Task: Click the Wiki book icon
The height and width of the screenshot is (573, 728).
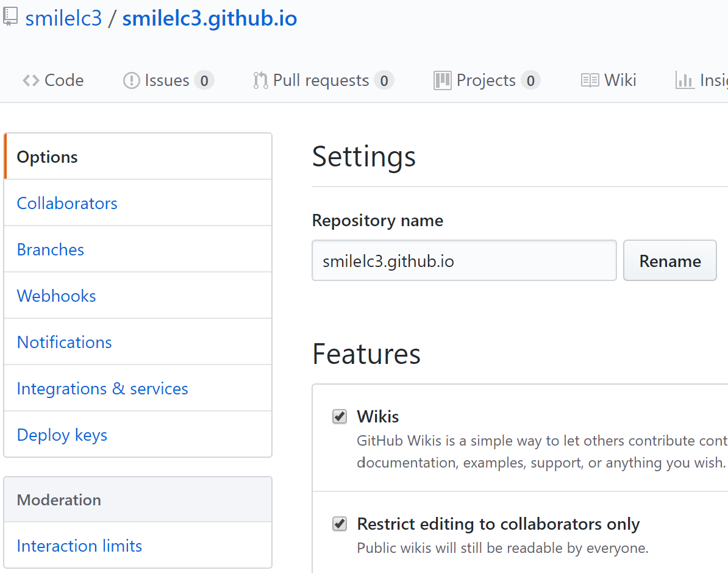Action: click(590, 80)
